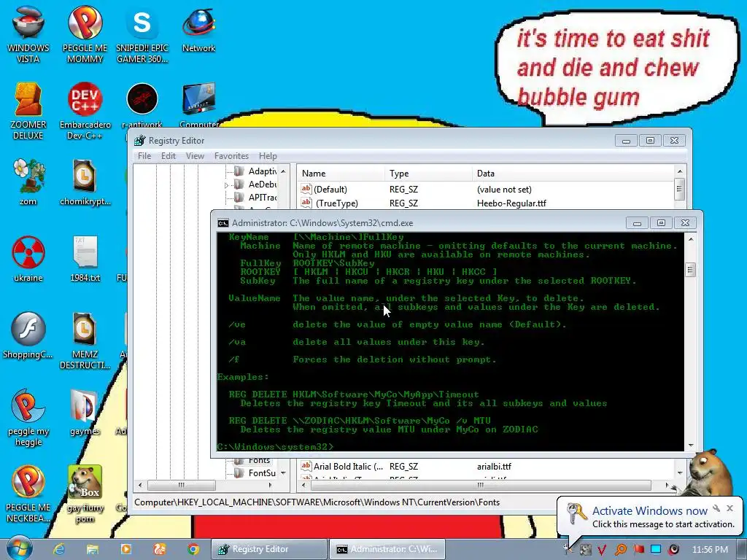Image resolution: width=747 pixels, height=560 pixels.
Task: Open the File menu in Registry Editor
Action: (x=144, y=156)
